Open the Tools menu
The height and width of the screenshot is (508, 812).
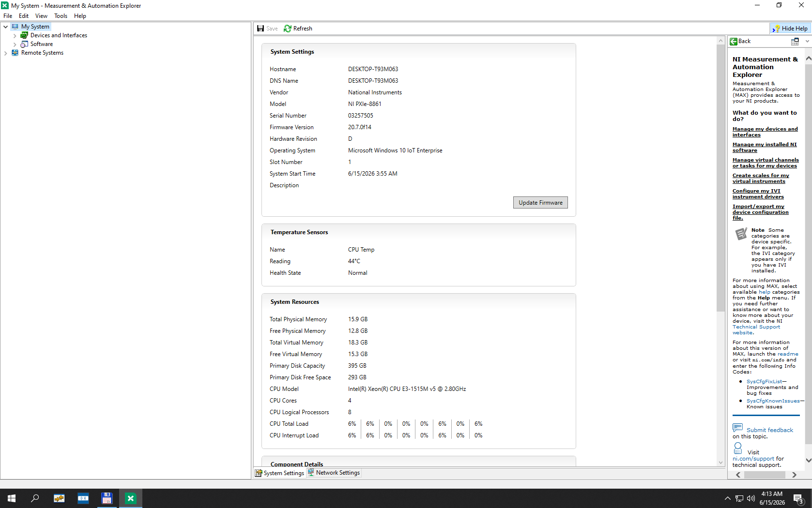click(x=61, y=16)
